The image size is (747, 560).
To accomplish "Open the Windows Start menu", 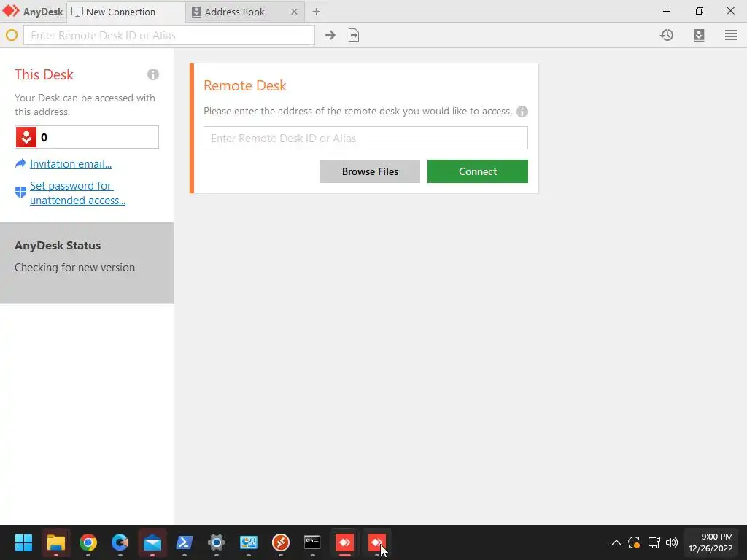I will [x=23, y=542].
